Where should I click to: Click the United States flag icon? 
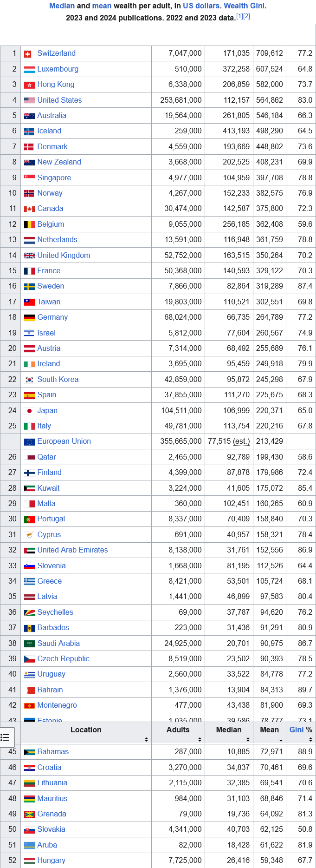pos(29,100)
